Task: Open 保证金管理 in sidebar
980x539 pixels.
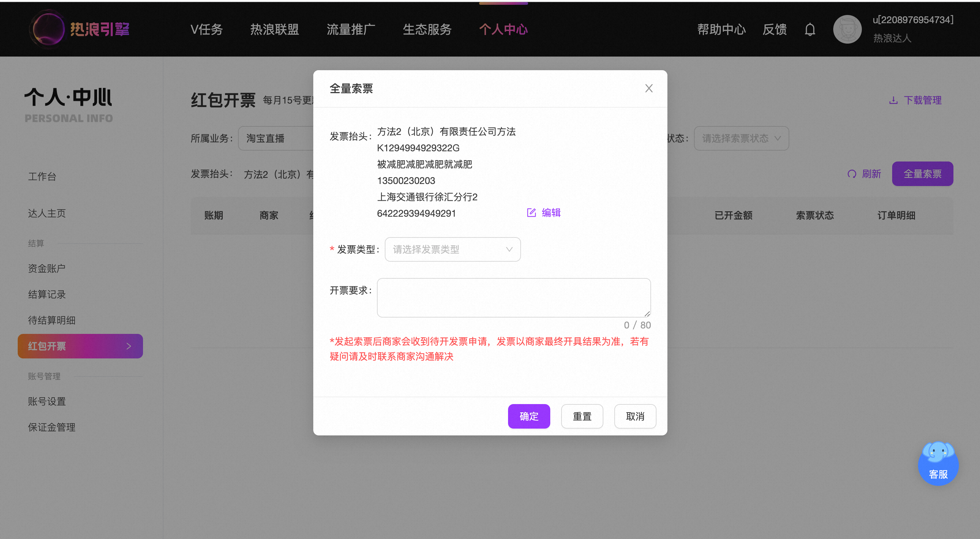Action: (51, 427)
